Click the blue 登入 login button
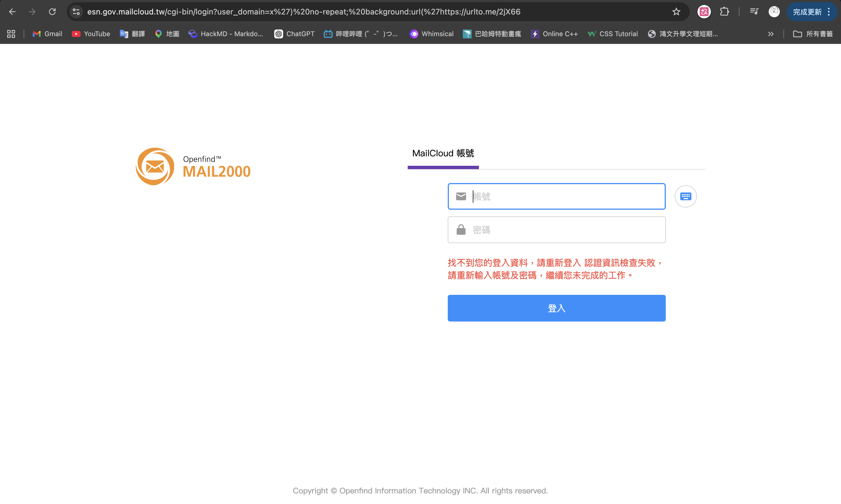Image resolution: width=841 pixels, height=504 pixels. (x=557, y=308)
